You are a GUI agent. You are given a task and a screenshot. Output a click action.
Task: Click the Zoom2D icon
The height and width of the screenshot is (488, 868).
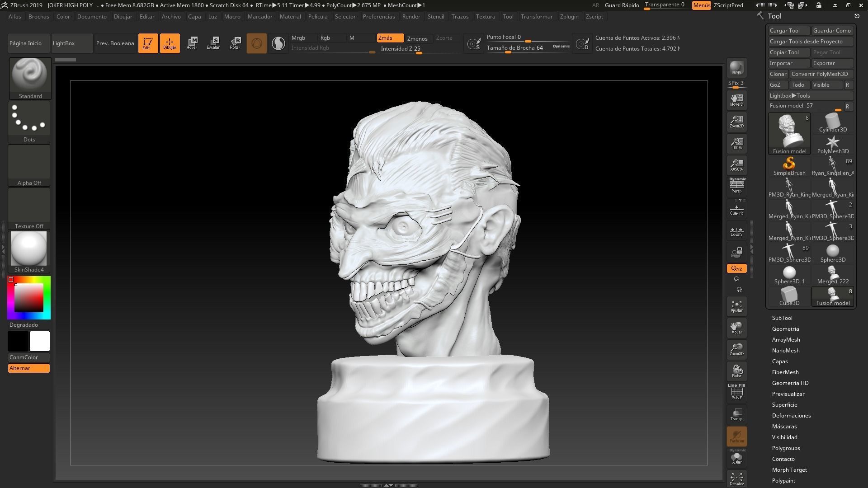pos(736,122)
